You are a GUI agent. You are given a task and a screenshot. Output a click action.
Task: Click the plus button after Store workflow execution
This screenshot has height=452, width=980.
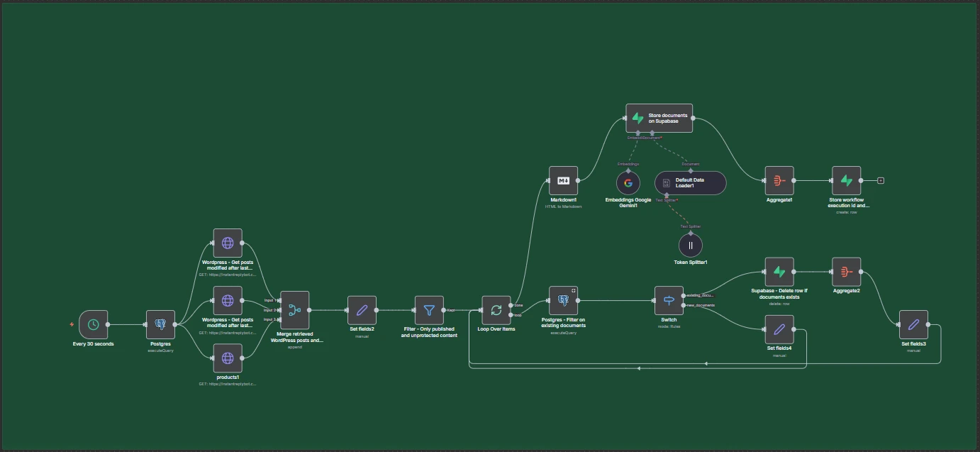coord(881,181)
